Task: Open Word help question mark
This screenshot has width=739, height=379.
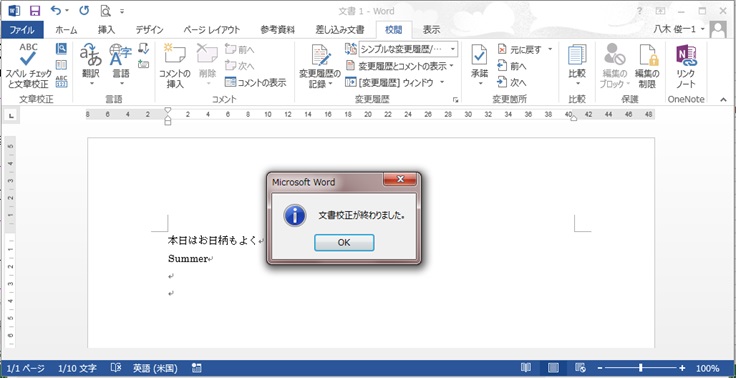Action: pyautogui.click(x=640, y=10)
